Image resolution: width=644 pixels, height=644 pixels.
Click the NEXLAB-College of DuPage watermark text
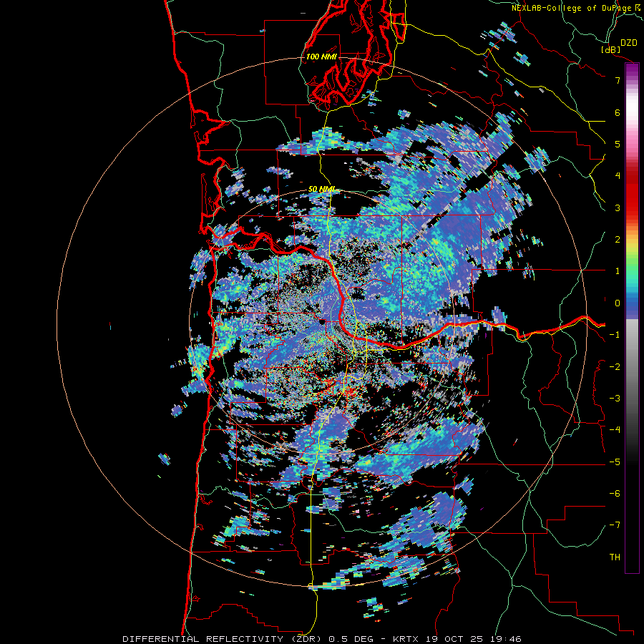click(572, 8)
